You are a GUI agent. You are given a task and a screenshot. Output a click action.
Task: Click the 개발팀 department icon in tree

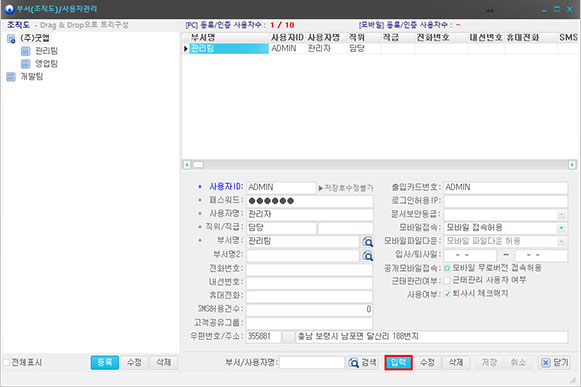[x=11, y=77]
